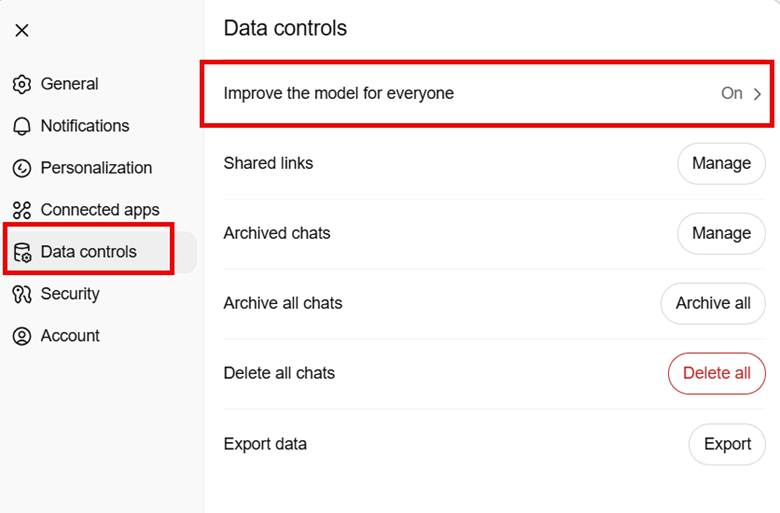Viewport: 780px width, 513px height.
Task: Click the Account profile icon
Action: 22,336
